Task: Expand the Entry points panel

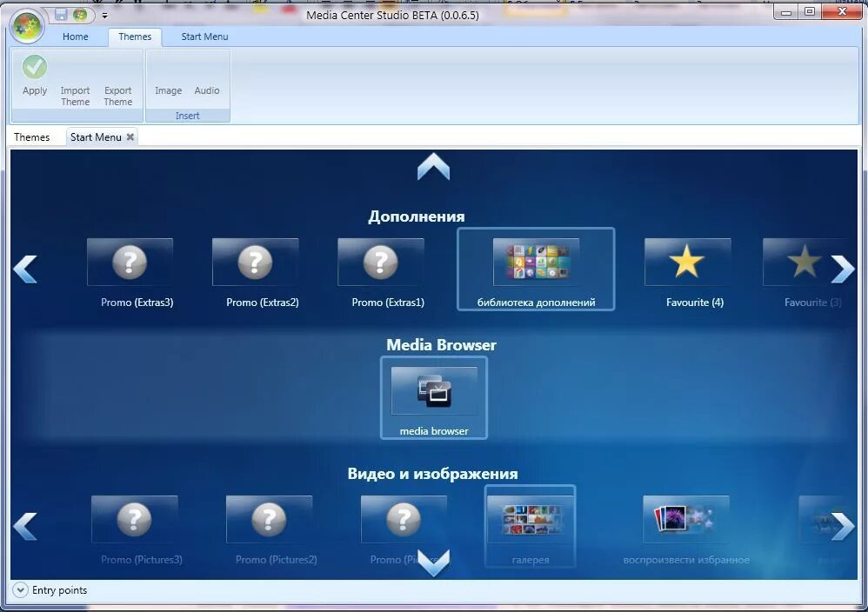Action: 20,590
